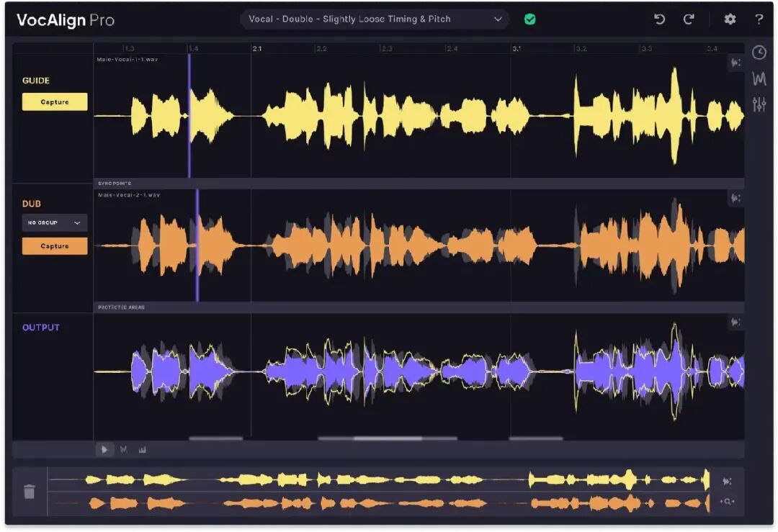Click the Male-Vocal-1-1.wav file name
Screen dimensions: 778x532
(127, 59)
